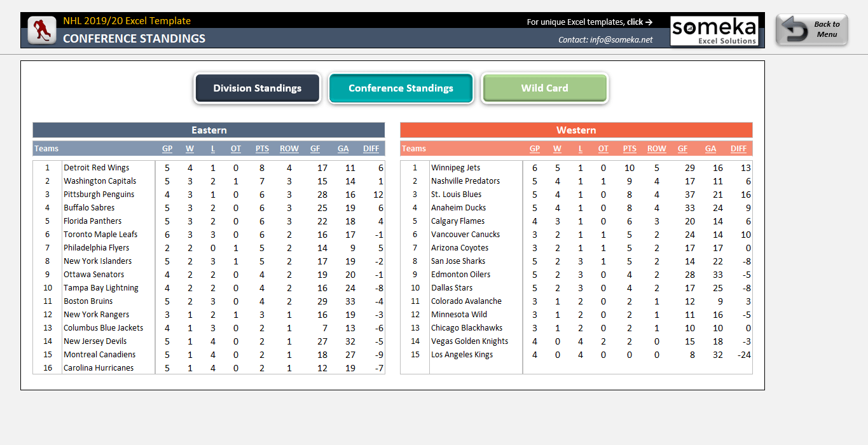The image size is (868, 445).
Task: Select the Winnipeg Jets team name
Action: pyautogui.click(x=456, y=168)
